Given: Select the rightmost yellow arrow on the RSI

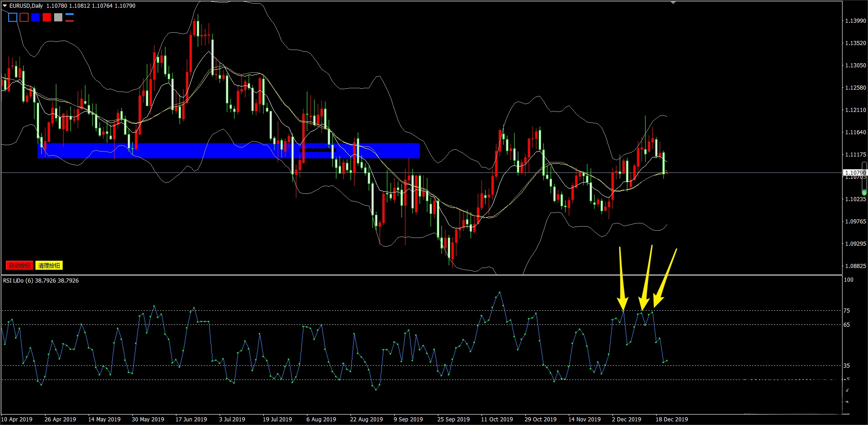Looking at the screenshot, I should pos(665,278).
